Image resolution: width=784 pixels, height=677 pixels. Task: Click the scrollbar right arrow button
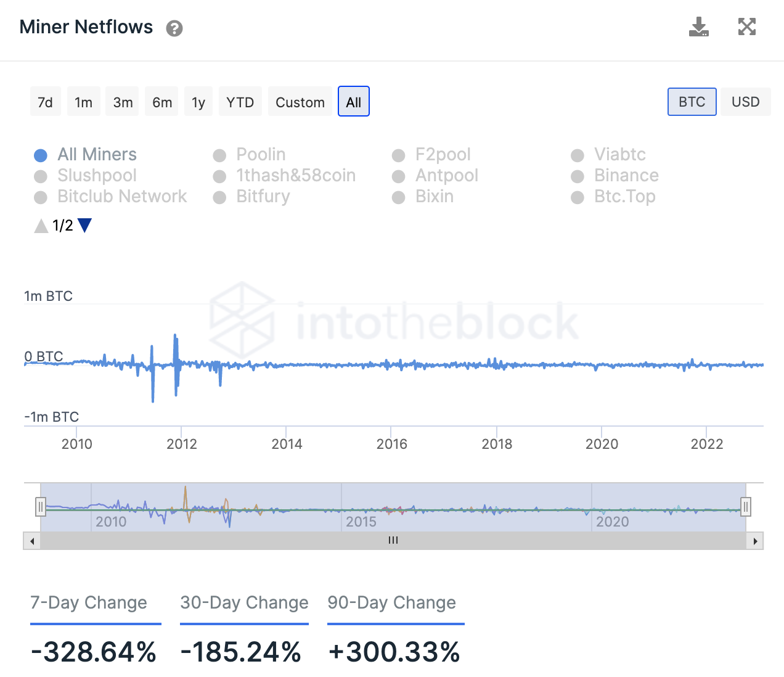click(x=755, y=541)
